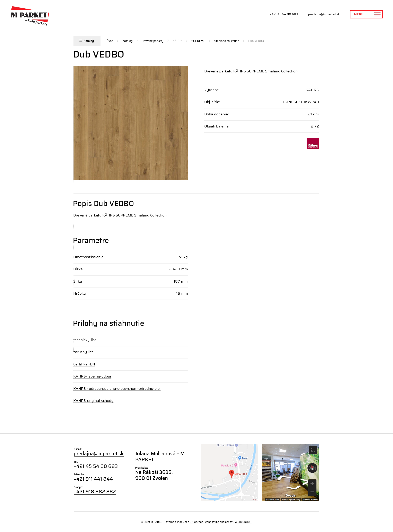Click the red M PARKET map pin
Screen dimensions: 393x532
pos(231,474)
